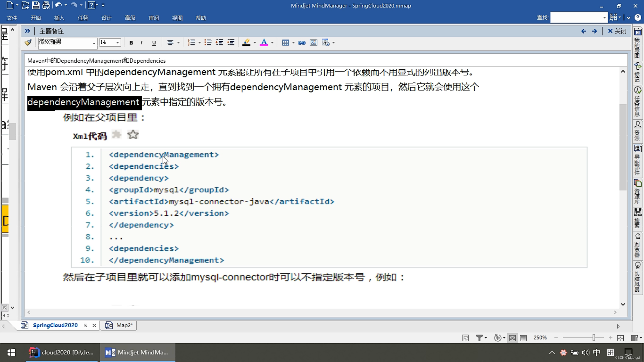Insert a bulleted list
644x362 pixels.
208,42
